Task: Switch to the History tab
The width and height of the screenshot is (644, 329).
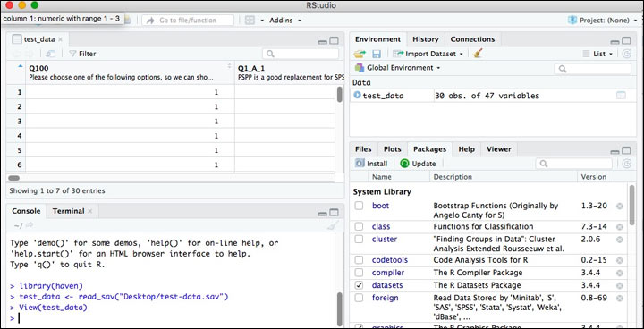Action: (x=426, y=39)
